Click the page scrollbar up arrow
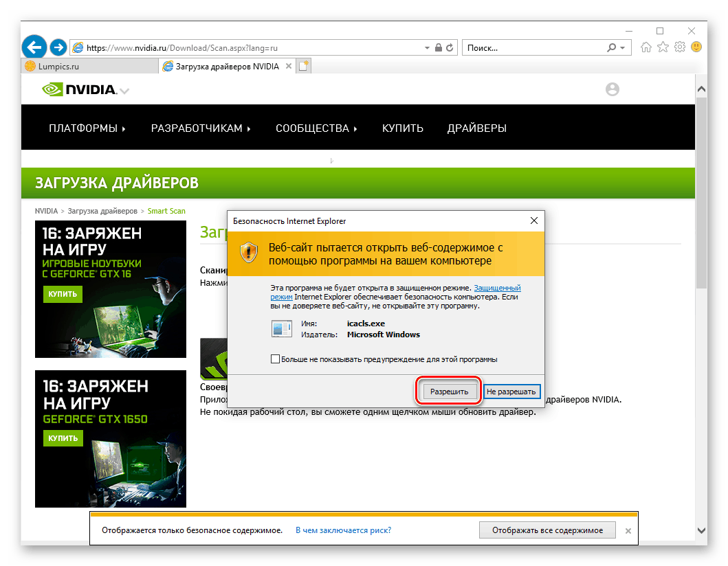 click(x=702, y=89)
